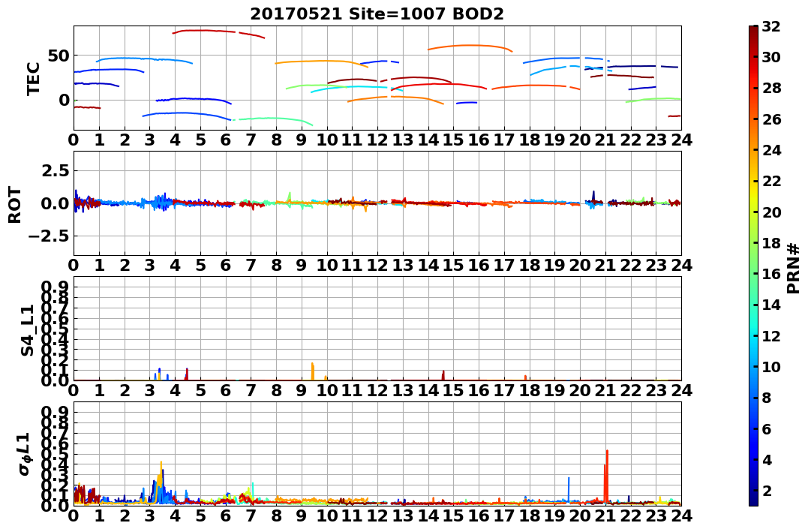Select colorbar tick label 12

click(x=771, y=335)
